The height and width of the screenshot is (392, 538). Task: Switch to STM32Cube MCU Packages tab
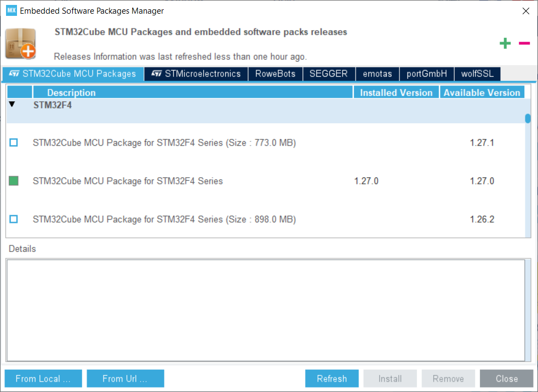(x=73, y=74)
